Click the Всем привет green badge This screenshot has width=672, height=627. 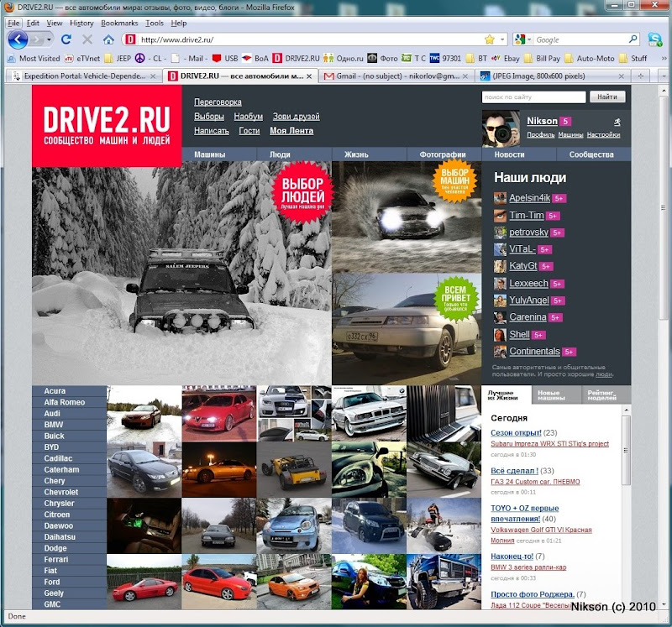pos(456,299)
